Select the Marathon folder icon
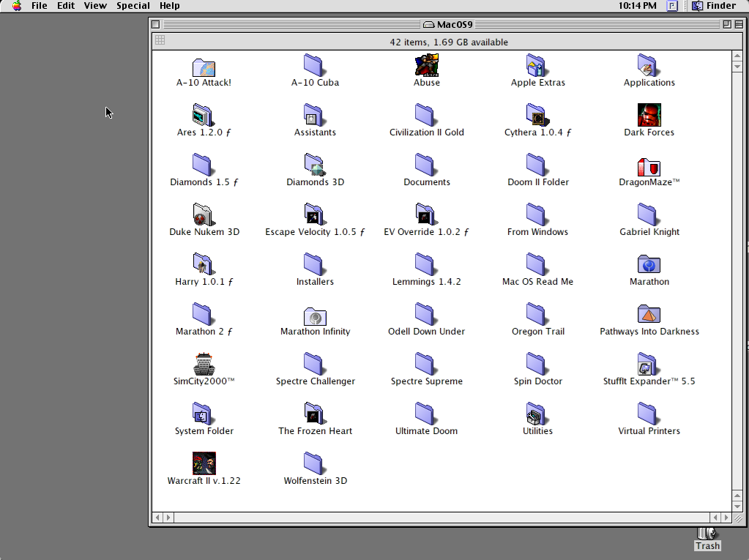The height and width of the screenshot is (560, 749). point(649,264)
